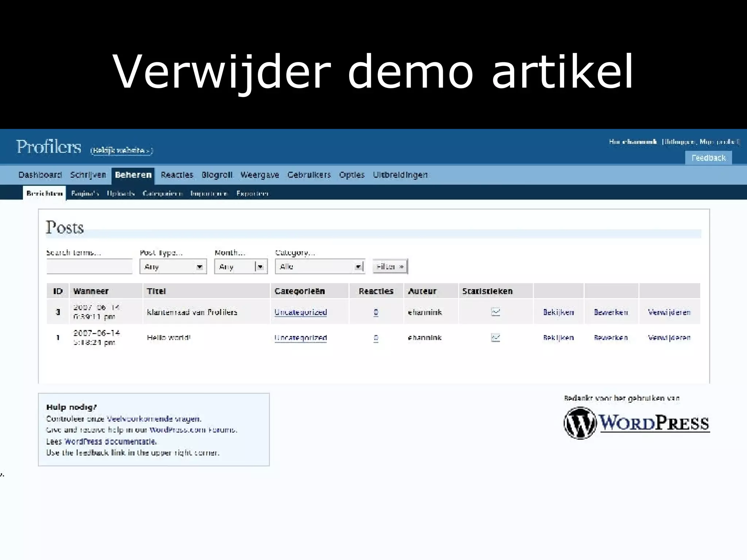This screenshot has height=560, width=747.
Task: Switch to the Exporteren sub-tab
Action: tap(252, 193)
